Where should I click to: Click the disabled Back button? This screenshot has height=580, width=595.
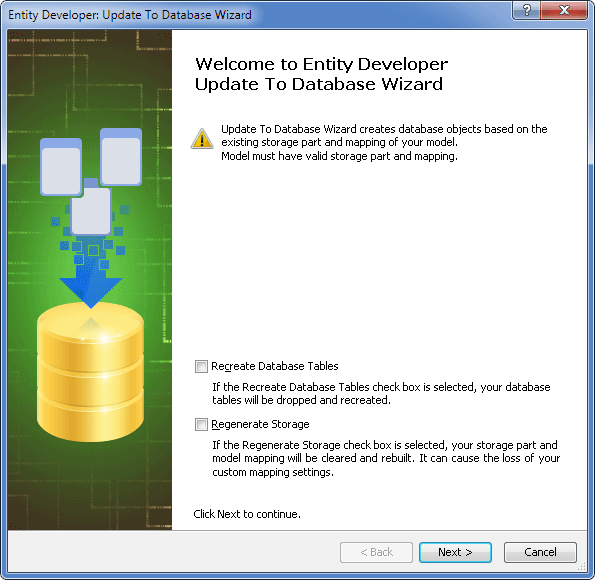[x=376, y=552]
